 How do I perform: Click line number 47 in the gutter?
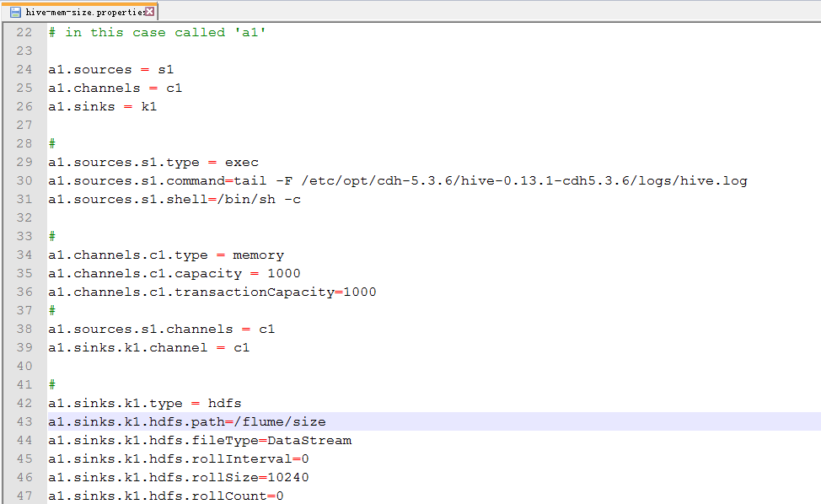tap(24, 496)
